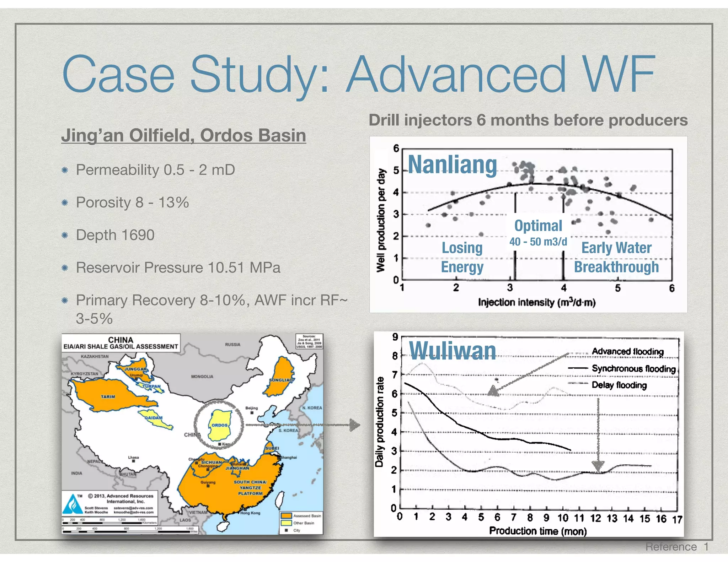Select the Wuliwan chart title

point(452,351)
